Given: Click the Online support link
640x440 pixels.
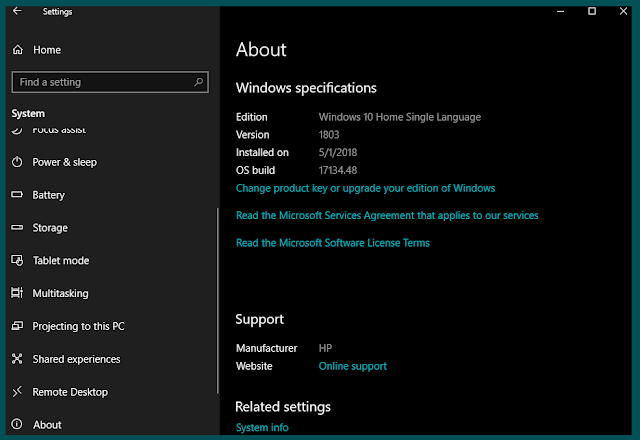Looking at the screenshot, I should point(353,366).
